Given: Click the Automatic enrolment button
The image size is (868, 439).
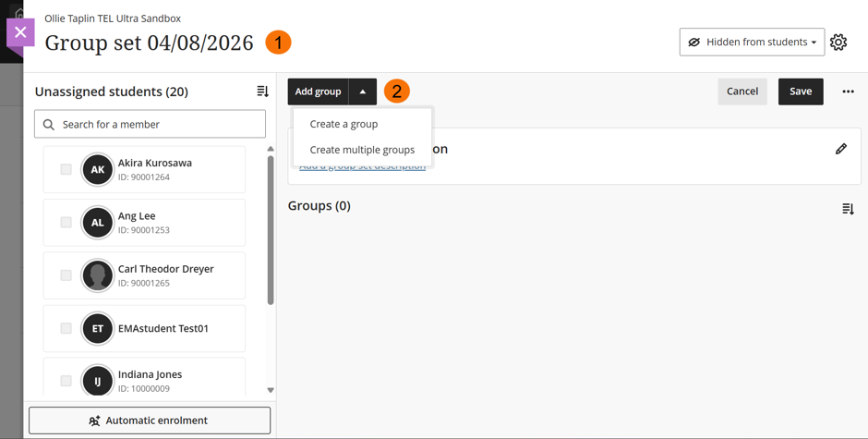Looking at the screenshot, I should tap(150, 421).
